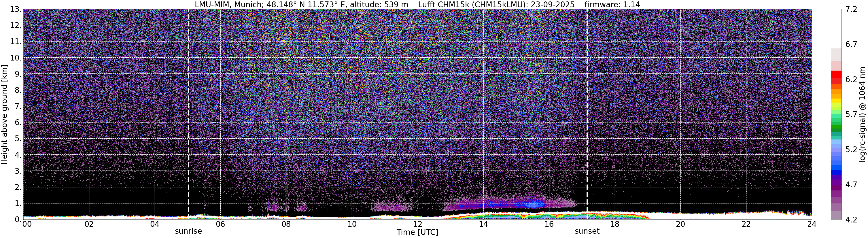Click the height axis tick label 7

tap(18, 106)
